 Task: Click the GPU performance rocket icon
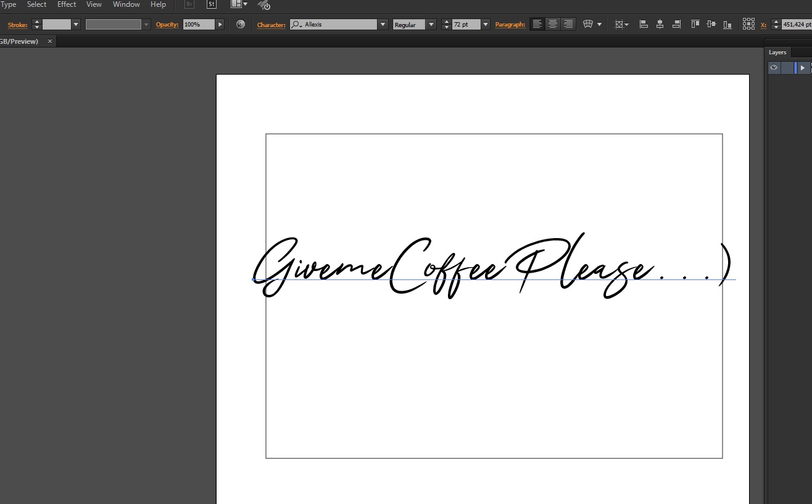click(264, 5)
